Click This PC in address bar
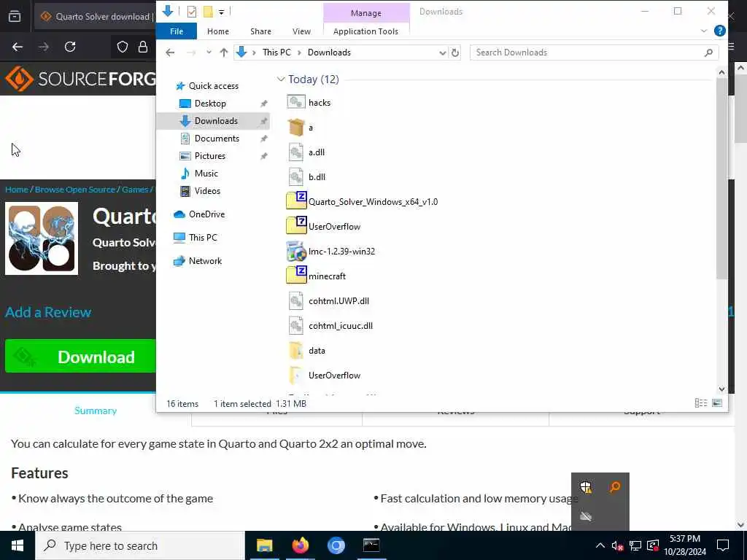The width and height of the screenshot is (747, 560). coord(276,52)
